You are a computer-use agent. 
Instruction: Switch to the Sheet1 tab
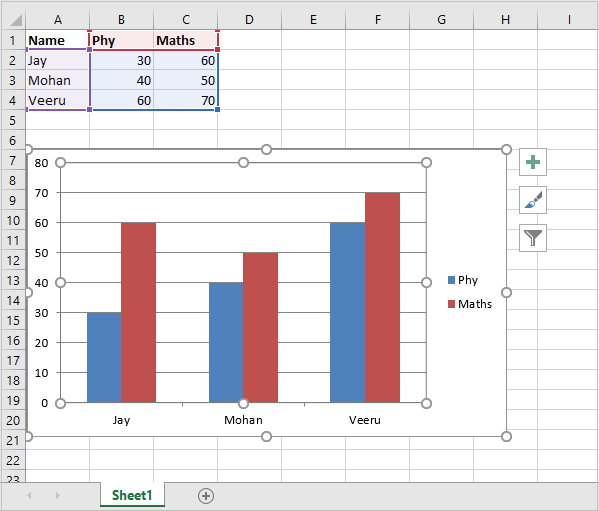132,495
